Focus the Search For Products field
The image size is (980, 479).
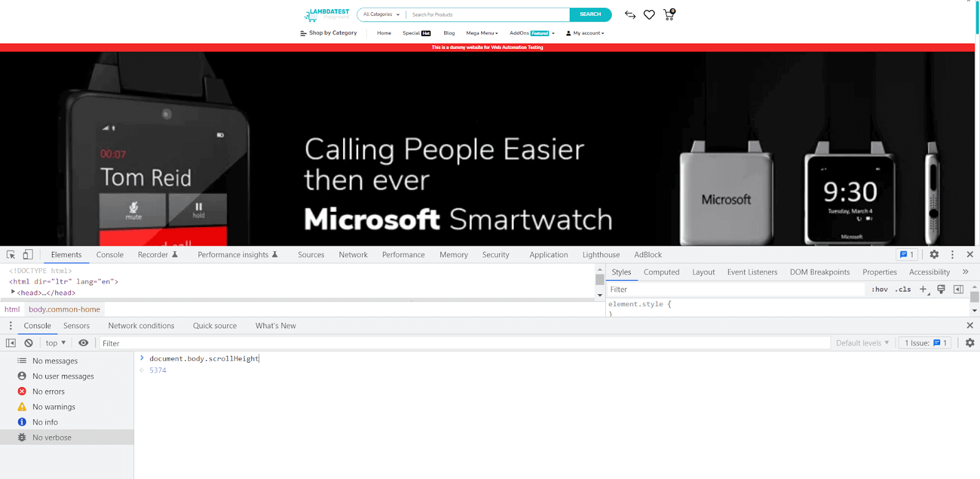click(489, 15)
